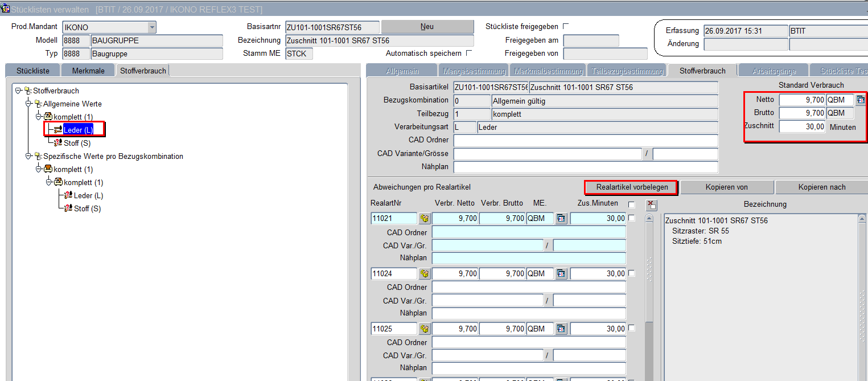
Task: Click the Kopieren von button
Action: pos(726,187)
